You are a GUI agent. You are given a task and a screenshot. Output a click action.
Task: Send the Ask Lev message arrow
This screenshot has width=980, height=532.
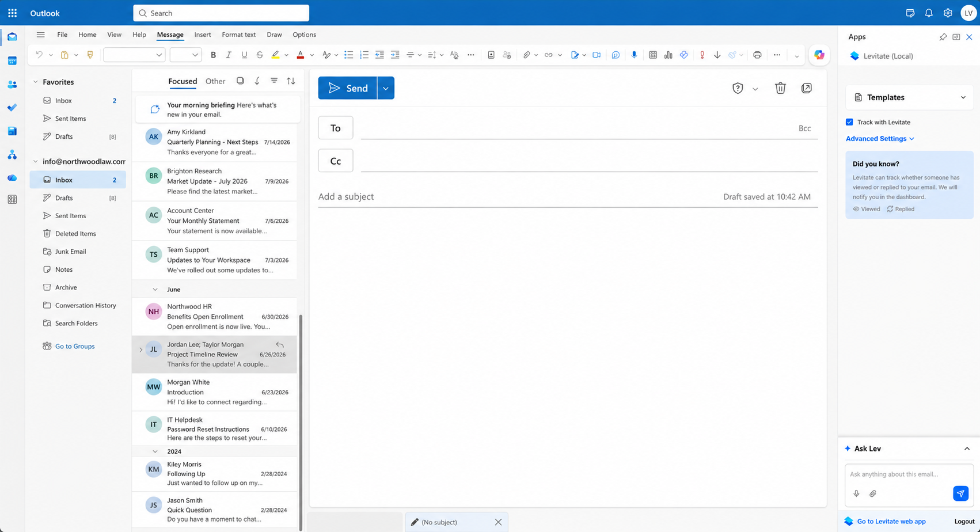click(960, 493)
